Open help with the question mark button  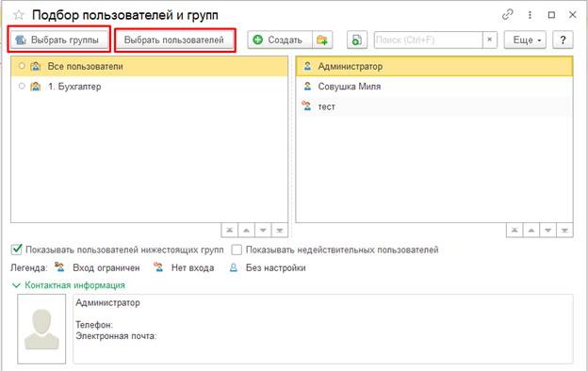tap(563, 40)
